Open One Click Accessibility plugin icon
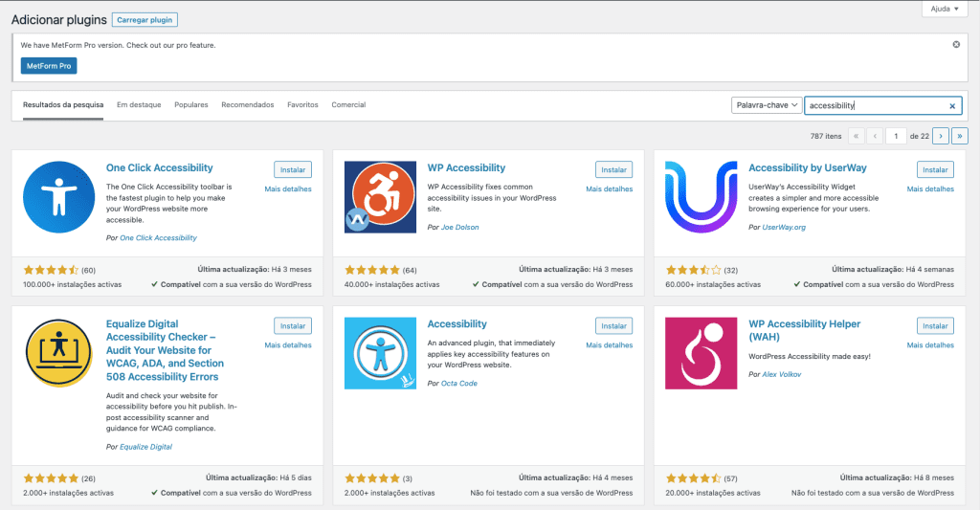Viewport: 980px width, 510px height. point(58,197)
